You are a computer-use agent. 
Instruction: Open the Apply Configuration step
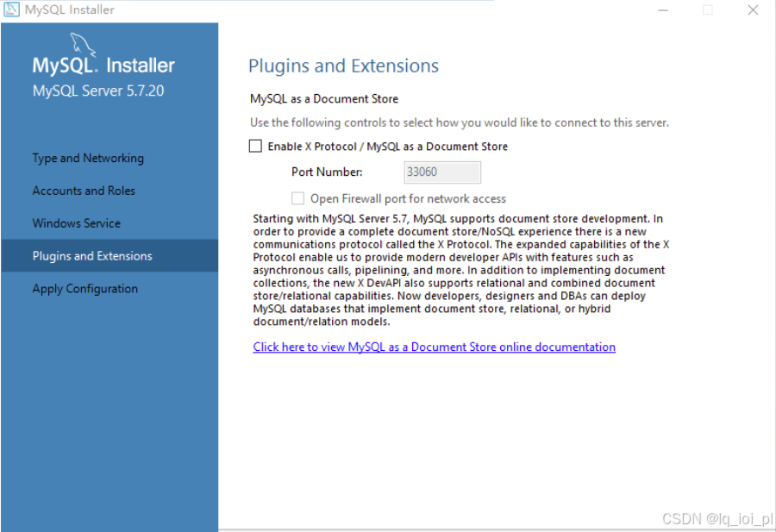[85, 289]
